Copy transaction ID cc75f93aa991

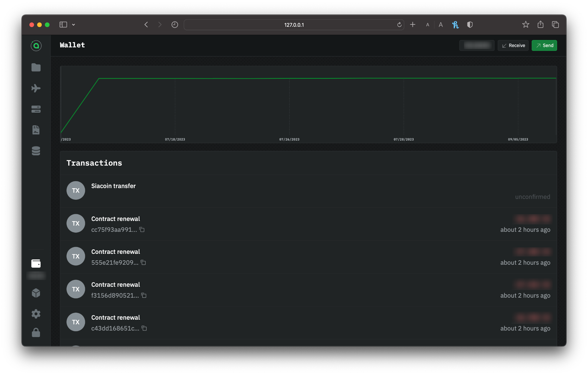[x=142, y=229]
